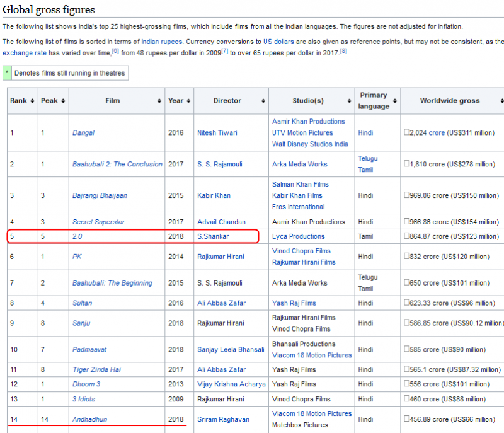Open director Nitesh Tiwari's page
The width and height of the screenshot is (504, 433).
tap(217, 133)
